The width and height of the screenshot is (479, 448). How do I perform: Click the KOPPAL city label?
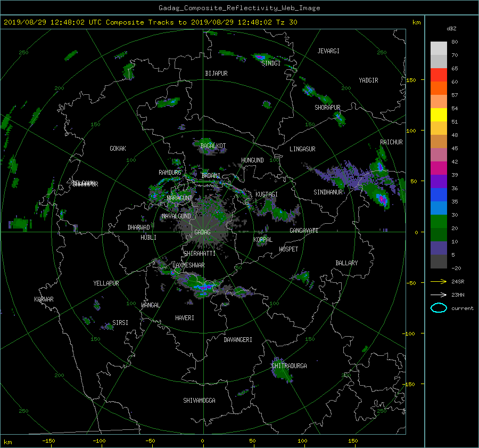(263, 240)
